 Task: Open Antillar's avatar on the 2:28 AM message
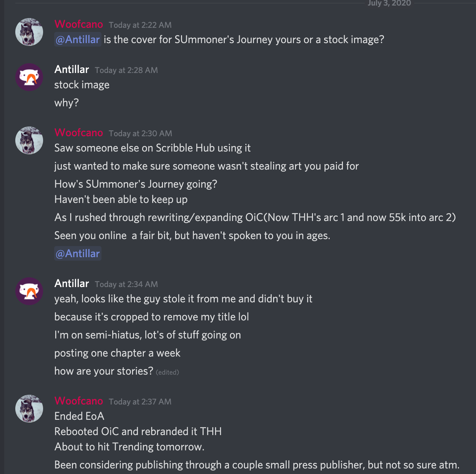point(29,77)
